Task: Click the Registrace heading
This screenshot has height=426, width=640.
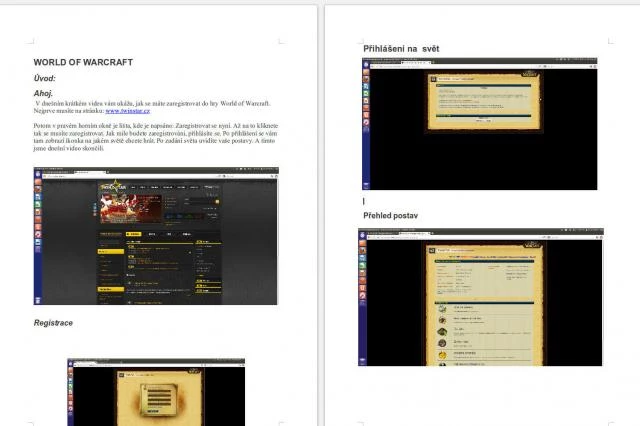Action: [53, 323]
